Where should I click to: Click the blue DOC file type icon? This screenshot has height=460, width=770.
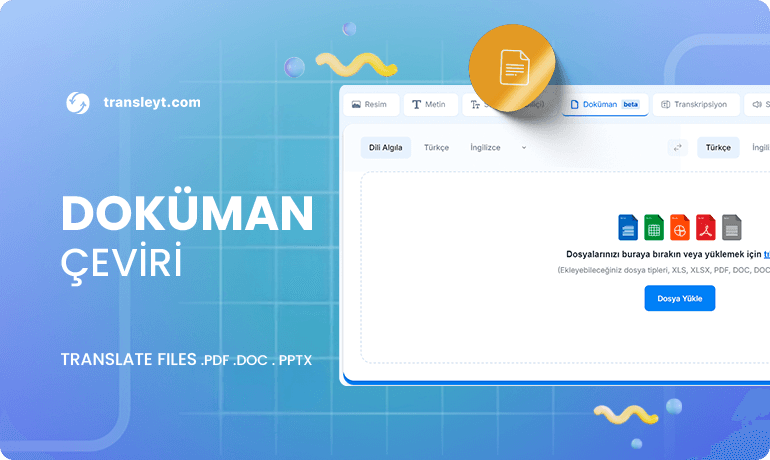(628, 227)
